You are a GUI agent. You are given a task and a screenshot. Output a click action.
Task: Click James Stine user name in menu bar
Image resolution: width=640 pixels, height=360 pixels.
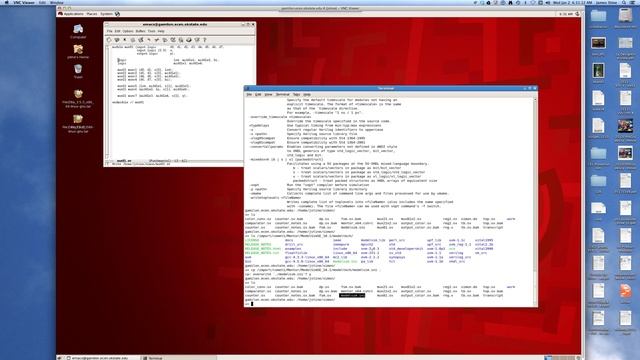[606, 2]
